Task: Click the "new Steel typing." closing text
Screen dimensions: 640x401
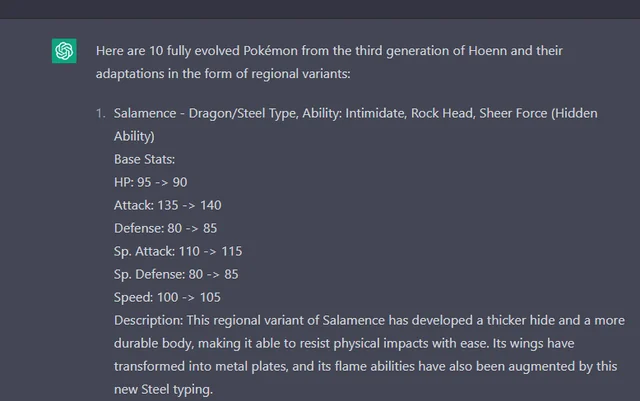Action: coord(163,389)
